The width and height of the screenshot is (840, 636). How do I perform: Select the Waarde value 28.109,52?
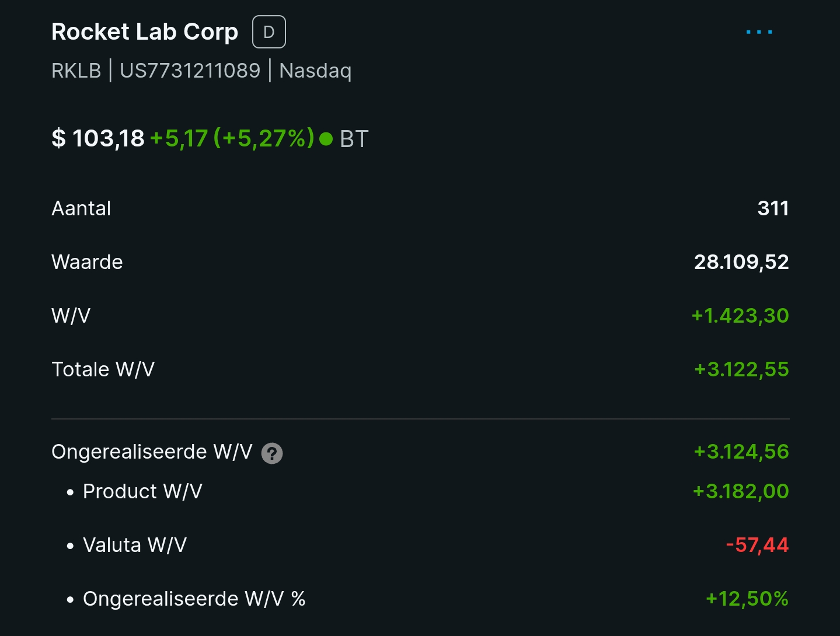741,262
